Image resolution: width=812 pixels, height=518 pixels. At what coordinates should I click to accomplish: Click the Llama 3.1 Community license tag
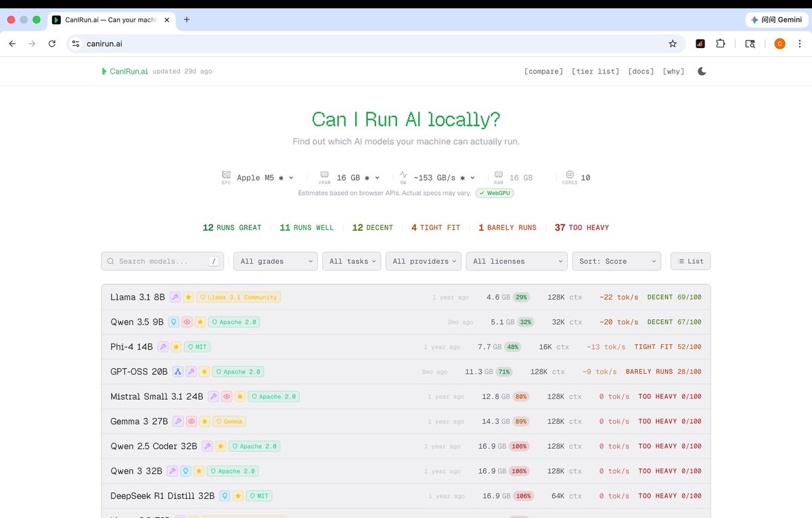coord(238,297)
